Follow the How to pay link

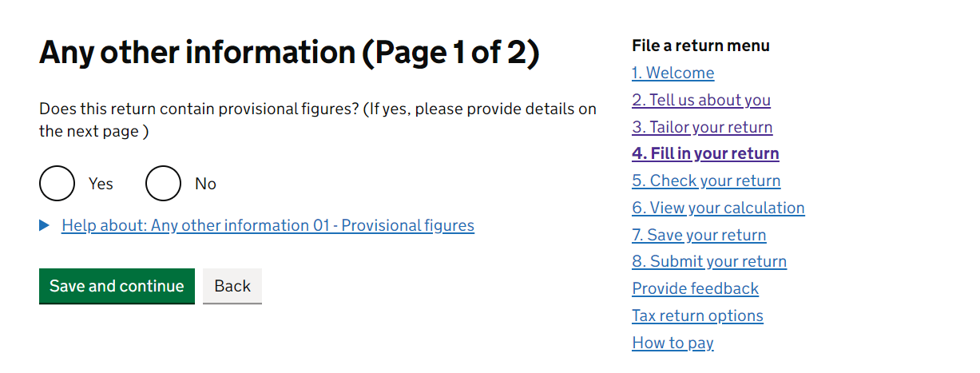click(x=673, y=343)
